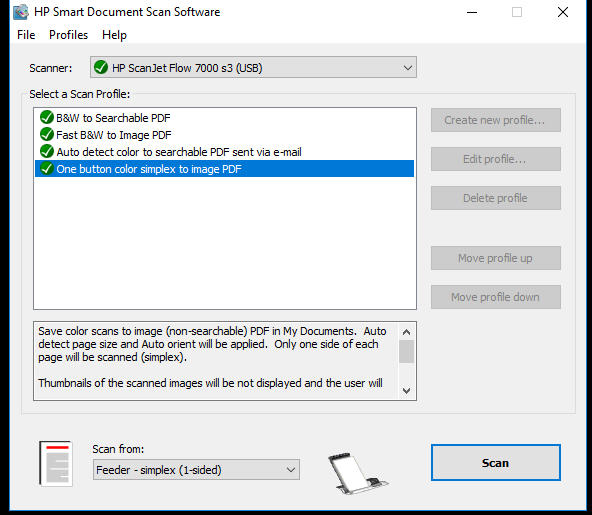Screen dimensions: 592x515
Task: Open the Help menu
Action: [x=114, y=35]
